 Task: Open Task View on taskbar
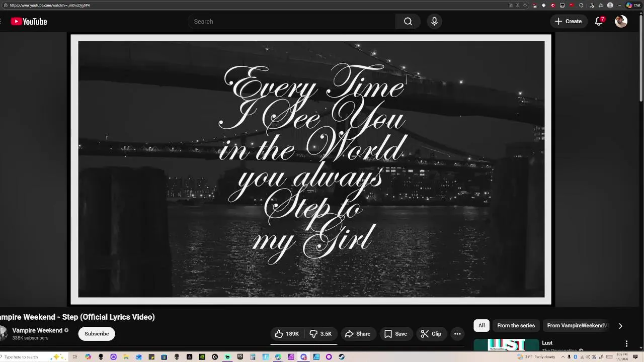click(x=75, y=357)
